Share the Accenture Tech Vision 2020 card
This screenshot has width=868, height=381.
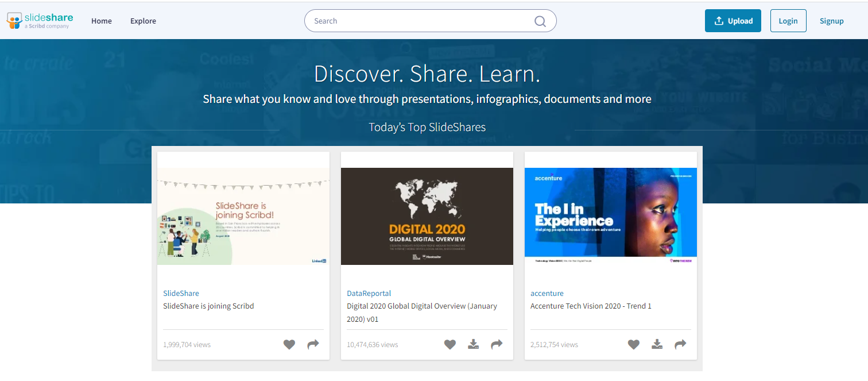pyautogui.click(x=680, y=345)
